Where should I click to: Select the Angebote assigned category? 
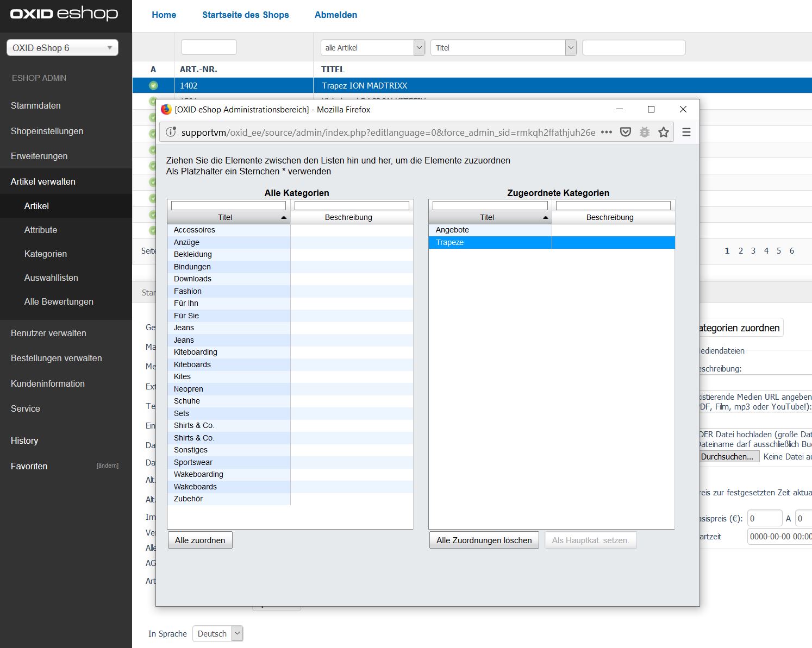tap(452, 230)
